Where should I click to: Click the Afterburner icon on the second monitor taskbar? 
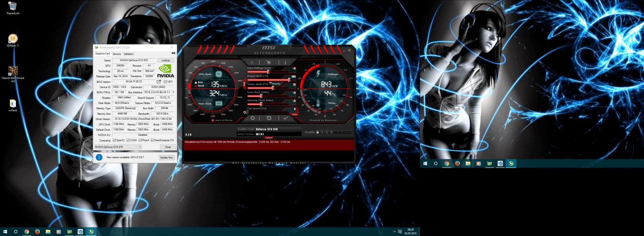coord(511,164)
